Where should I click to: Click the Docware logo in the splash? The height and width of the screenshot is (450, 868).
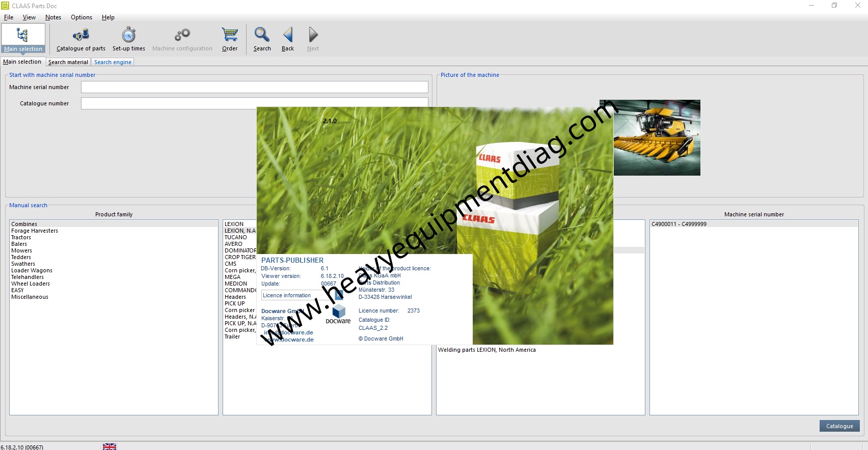[338, 314]
